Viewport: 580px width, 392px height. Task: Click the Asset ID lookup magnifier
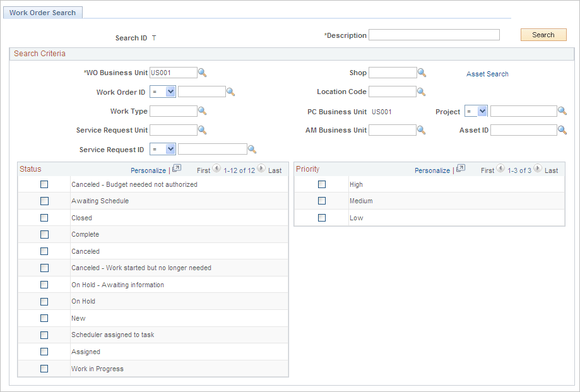point(562,129)
